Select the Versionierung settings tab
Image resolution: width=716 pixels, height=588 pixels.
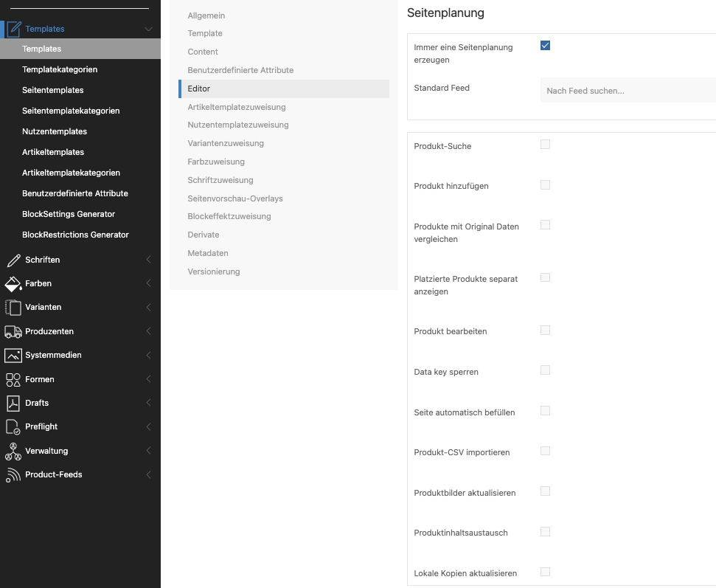point(214,271)
